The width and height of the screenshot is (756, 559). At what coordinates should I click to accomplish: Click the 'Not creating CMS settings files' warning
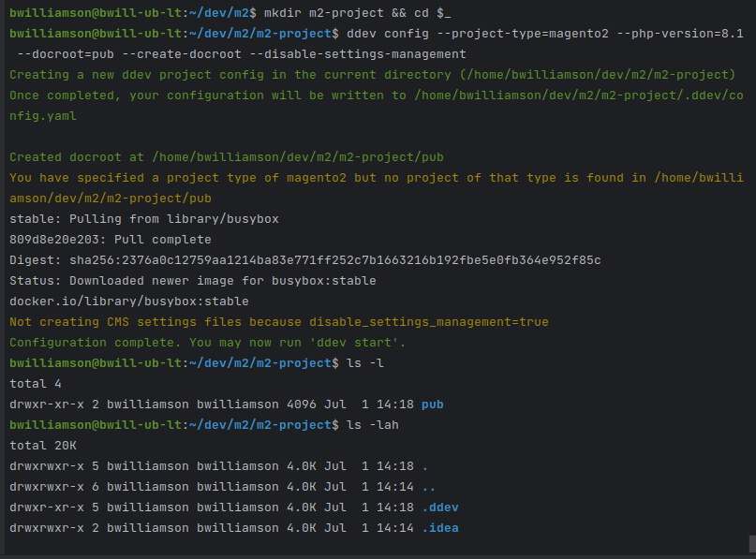coord(278,321)
